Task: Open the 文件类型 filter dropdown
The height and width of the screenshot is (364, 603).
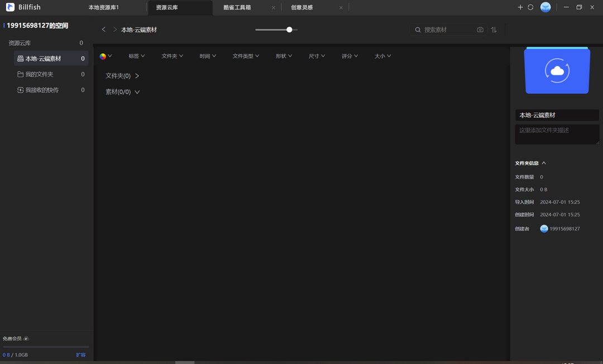Action: click(245, 56)
